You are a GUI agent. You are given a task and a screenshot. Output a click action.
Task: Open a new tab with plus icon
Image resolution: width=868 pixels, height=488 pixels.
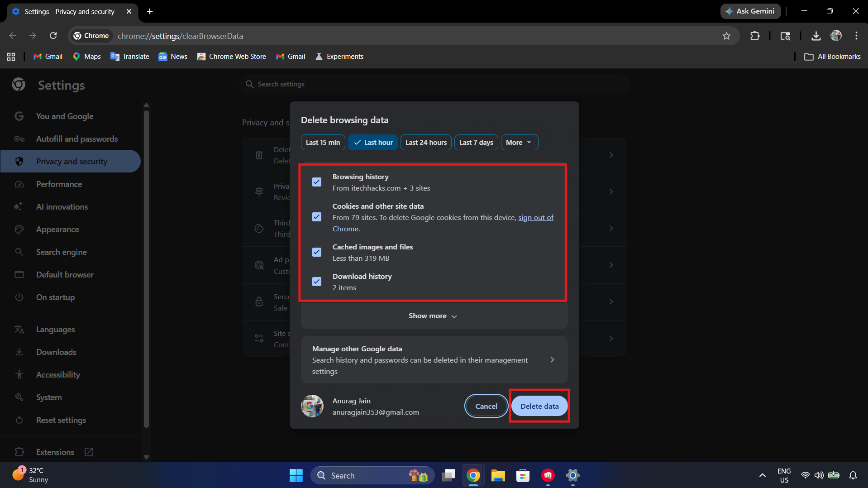pyautogui.click(x=150, y=11)
